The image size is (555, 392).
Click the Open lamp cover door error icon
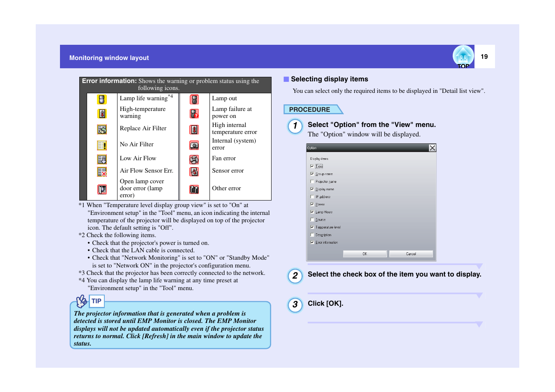coord(102,189)
